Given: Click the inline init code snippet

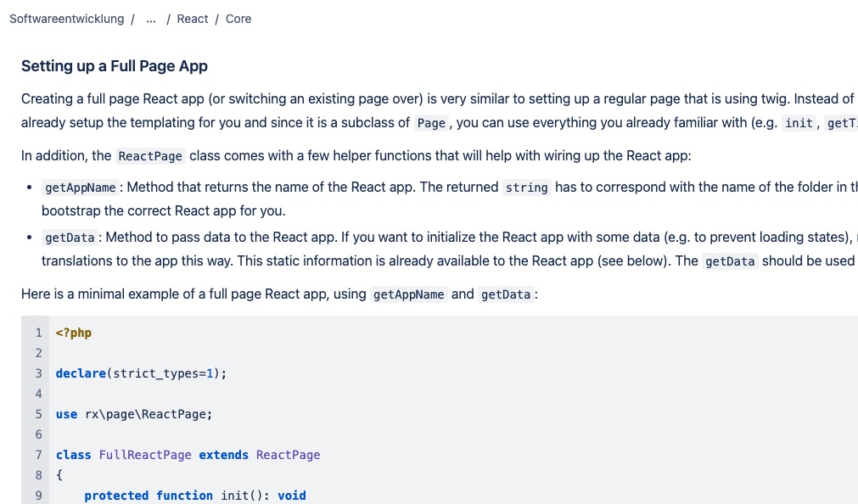Looking at the screenshot, I should 799,123.
